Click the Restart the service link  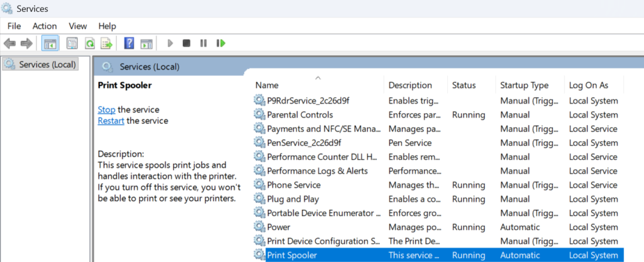coord(111,121)
